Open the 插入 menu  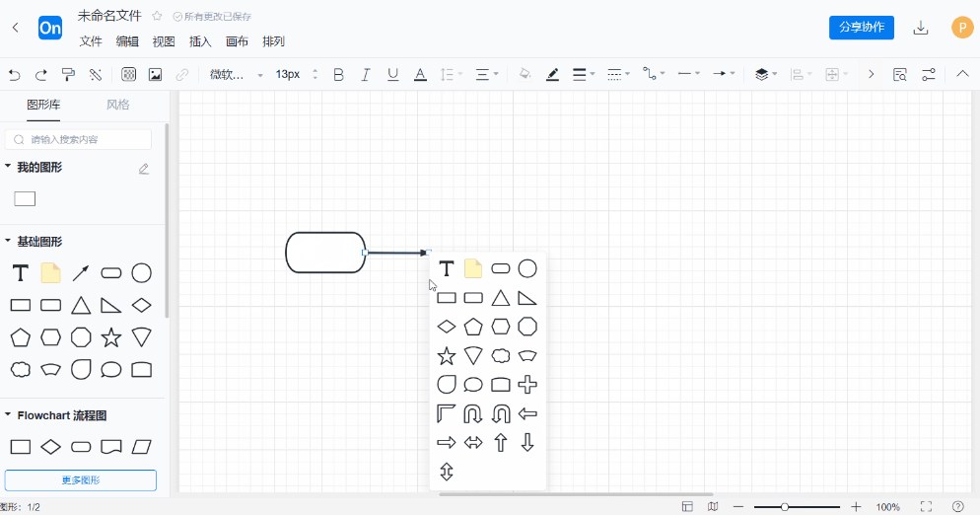200,41
